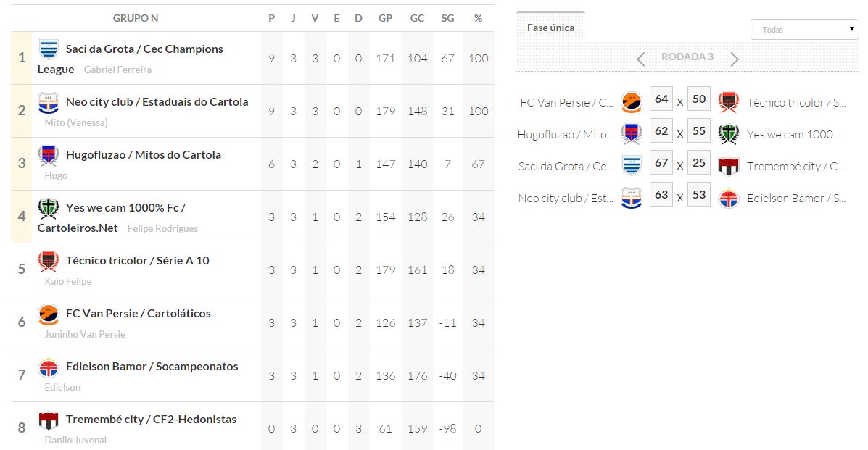Open Tremembé city / CF2-Hedonistas team link
The height and width of the screenshot is (450, 868).
[151, 420]
